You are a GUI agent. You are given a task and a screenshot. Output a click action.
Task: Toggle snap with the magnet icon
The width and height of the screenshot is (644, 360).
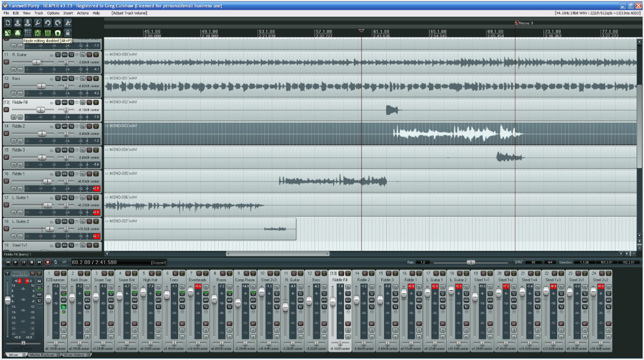[x=58, y=33]
